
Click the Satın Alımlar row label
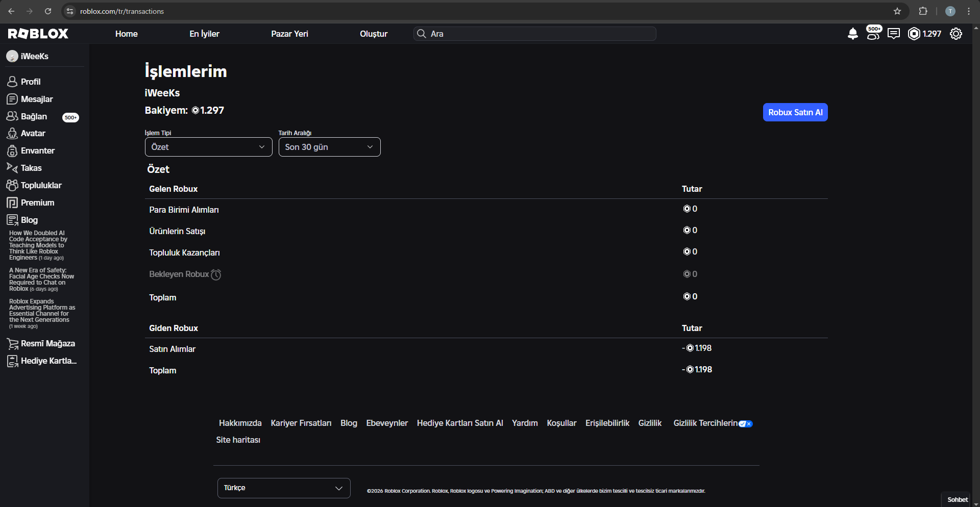coord(172,349)
